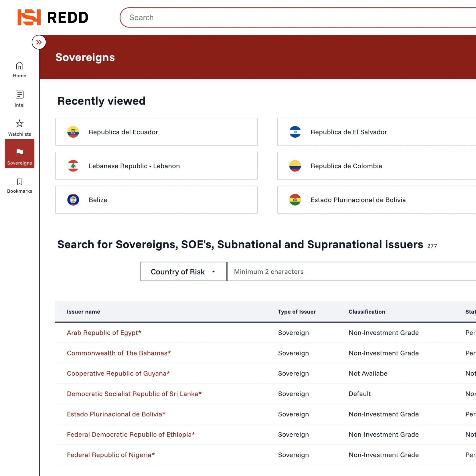Expand the sidebar with double-chevron button
The width and height of the screenshot is (476, 476).
click(39, 42)
